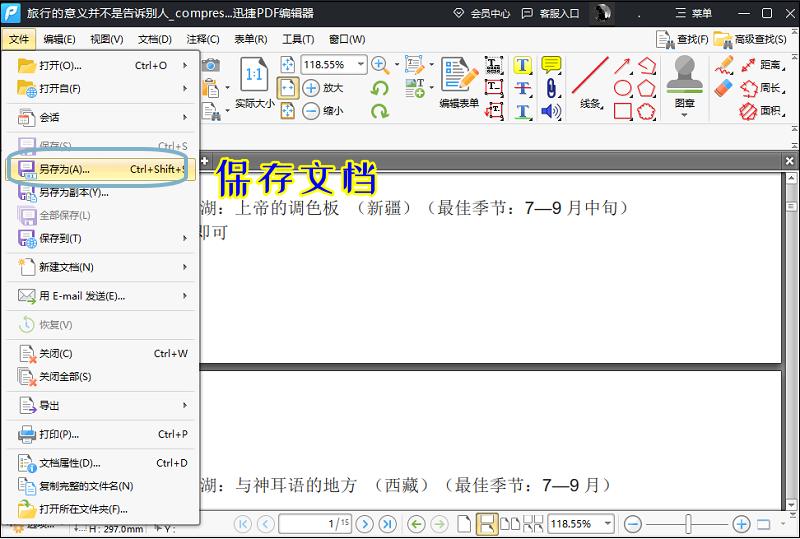This screenshot has height=539, width=800.
Task: Click the sound speaker annotation icon
Action: click(551, 111)
